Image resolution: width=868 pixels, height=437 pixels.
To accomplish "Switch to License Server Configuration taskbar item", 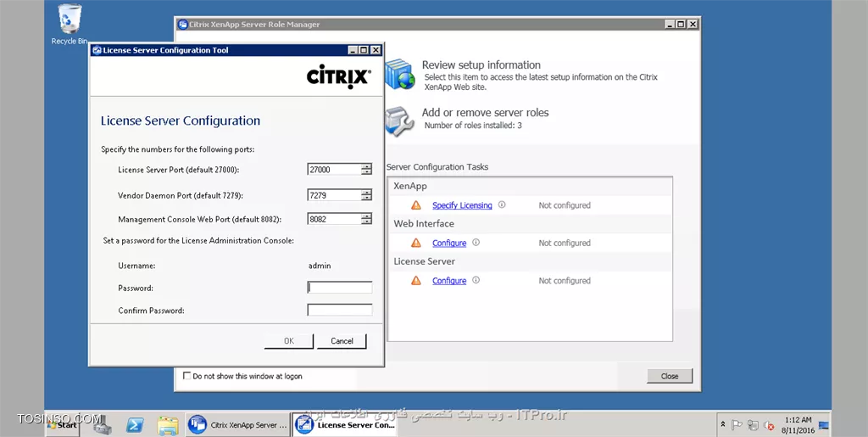I will pos(344,425).
